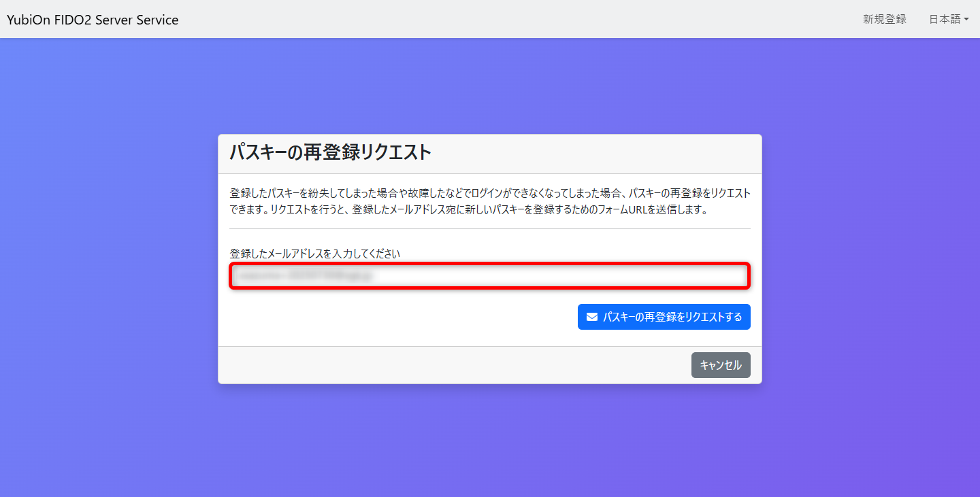
Task: Click the YubiOn FIDO2 Server Service brand link
Action: [x=93, y=20]
